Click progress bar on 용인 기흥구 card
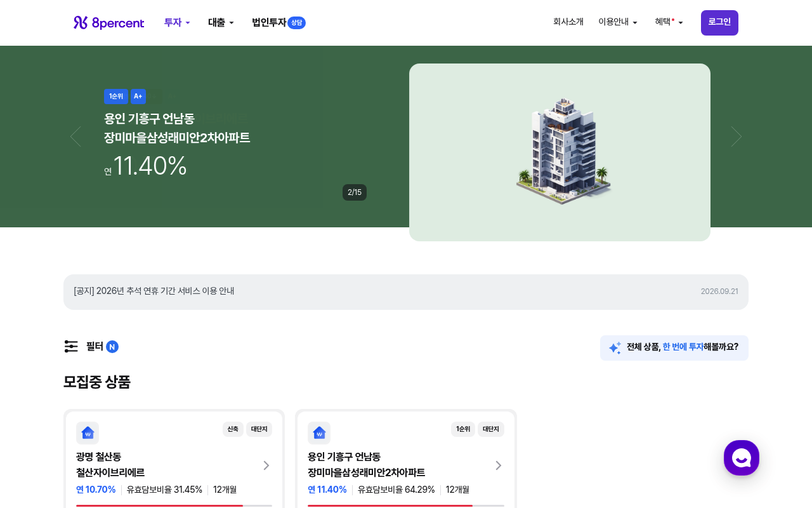 point(406,505)
